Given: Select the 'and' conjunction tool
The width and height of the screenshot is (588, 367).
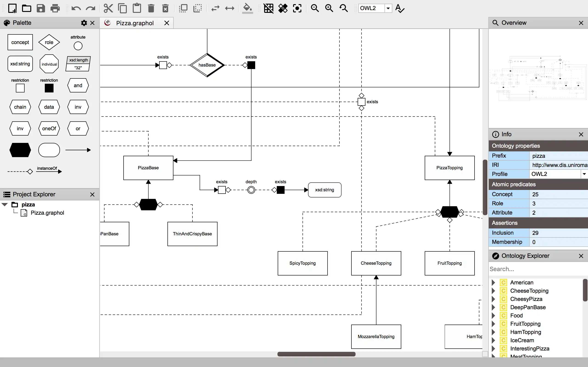Looking at the screenshot, I should [x=78, y=85].
